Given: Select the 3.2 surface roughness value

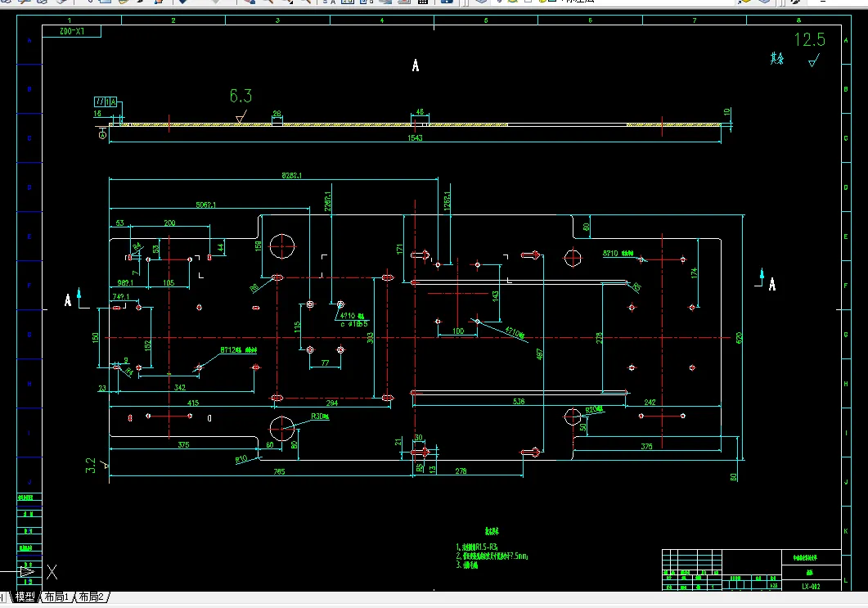Looking at the screenshot, I should (x=91, y=465).
